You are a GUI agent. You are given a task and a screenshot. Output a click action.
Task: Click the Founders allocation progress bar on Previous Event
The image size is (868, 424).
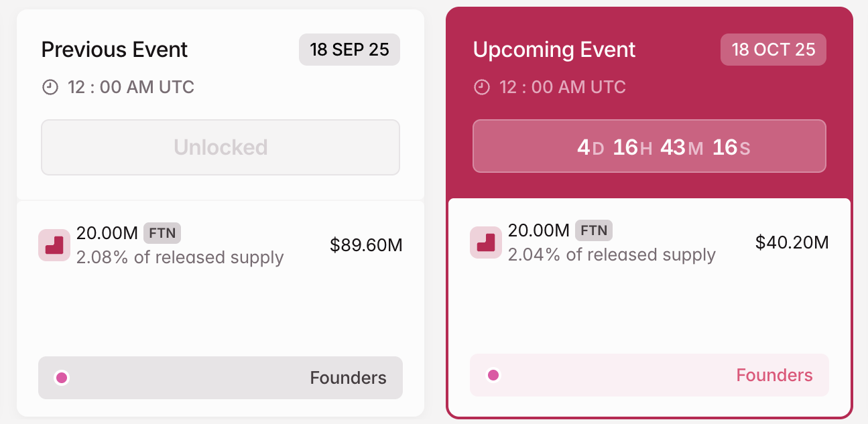[221, 378]
